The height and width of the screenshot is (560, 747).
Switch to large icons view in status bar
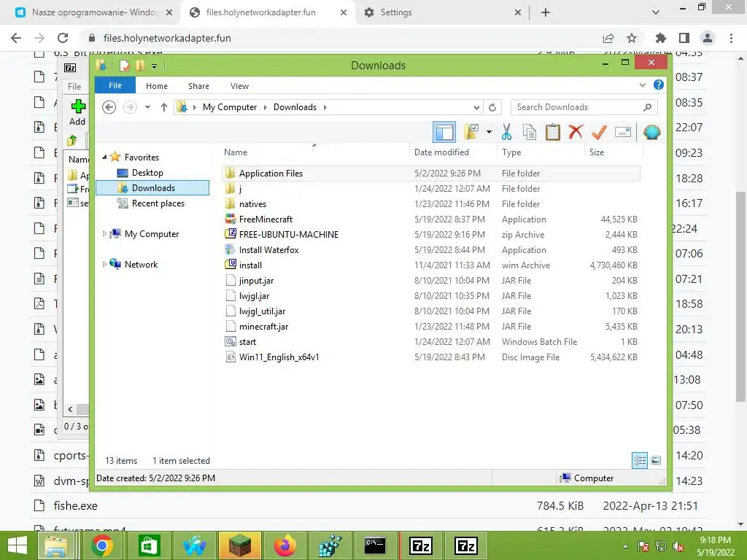pos(656,460)
